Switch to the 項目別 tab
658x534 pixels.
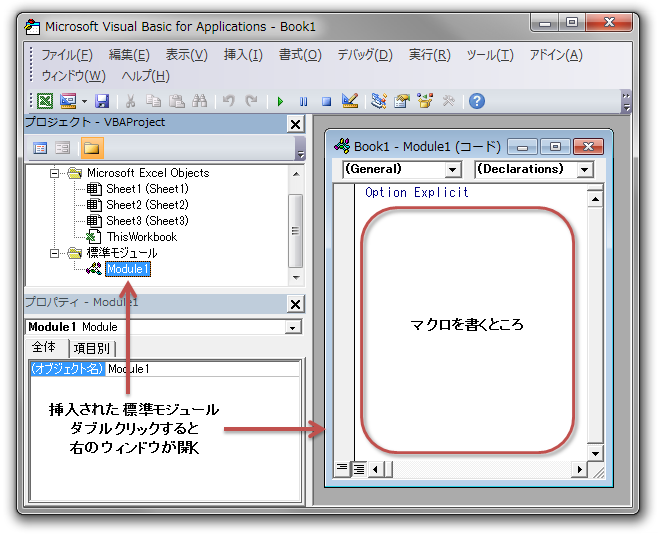(x=92, y=348)
